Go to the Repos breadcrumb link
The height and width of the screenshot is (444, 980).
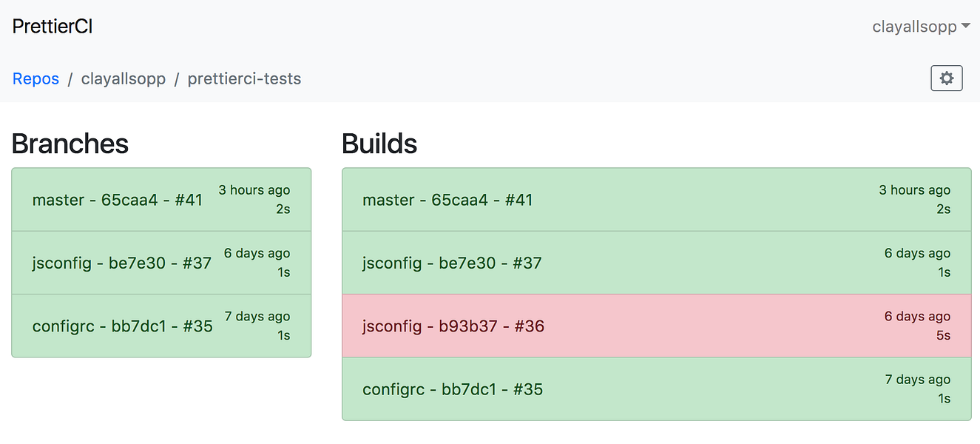[x=36, y=78]
